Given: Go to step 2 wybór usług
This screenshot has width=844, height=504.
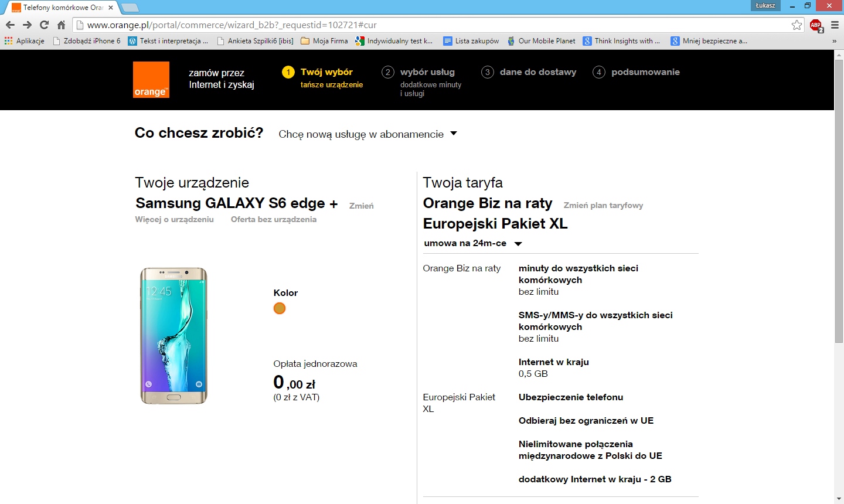Looking at the screenshot, I should (x=421, y=81).
